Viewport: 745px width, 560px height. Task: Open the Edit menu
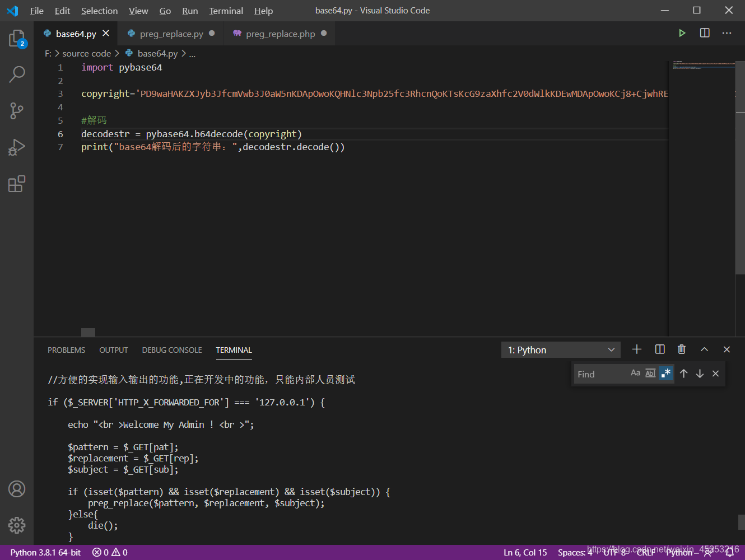(62, 11)
